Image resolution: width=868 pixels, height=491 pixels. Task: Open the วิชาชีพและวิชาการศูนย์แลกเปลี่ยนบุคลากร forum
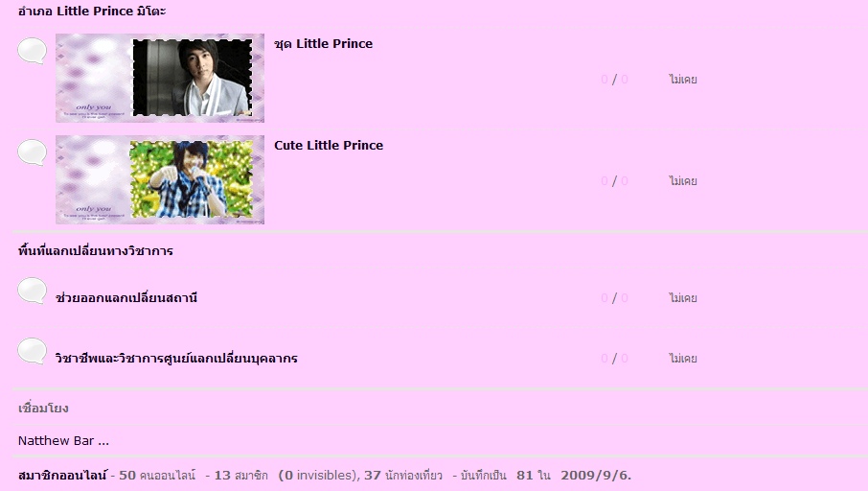[176, 358]
